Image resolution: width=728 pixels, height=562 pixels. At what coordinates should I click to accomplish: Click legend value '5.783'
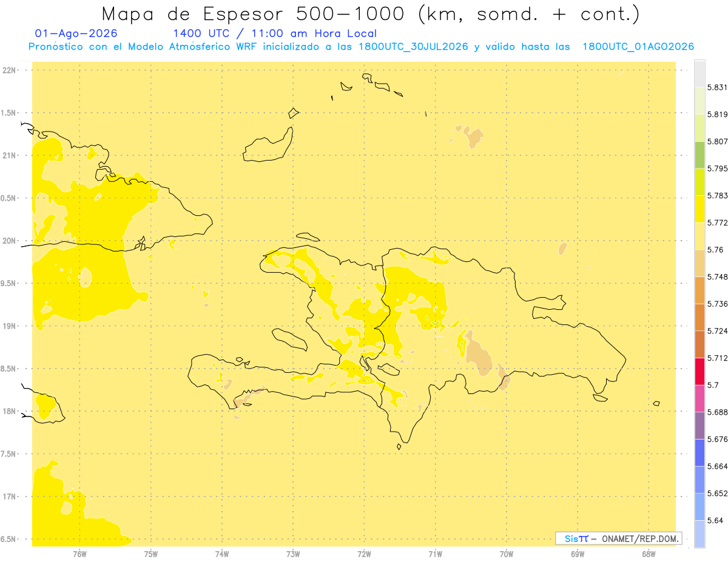[717, 196]
